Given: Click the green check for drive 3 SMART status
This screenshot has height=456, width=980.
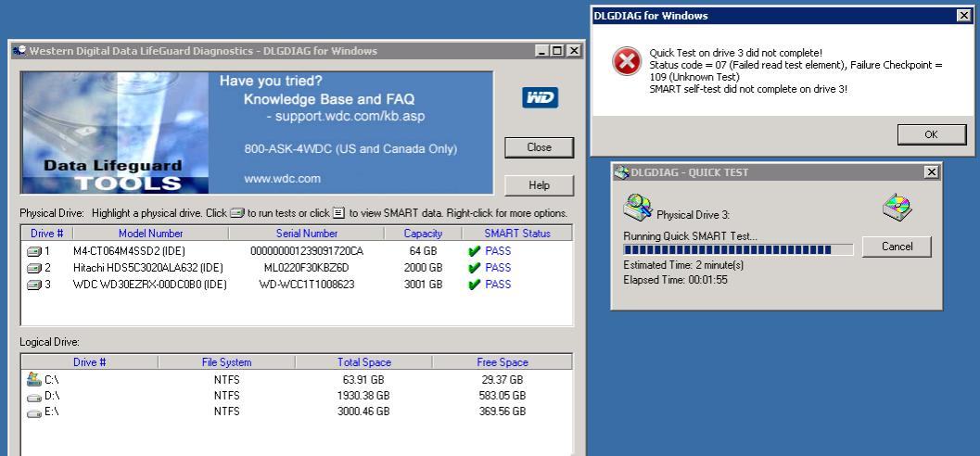Looking at the screenshot, I should coord(474,285).
